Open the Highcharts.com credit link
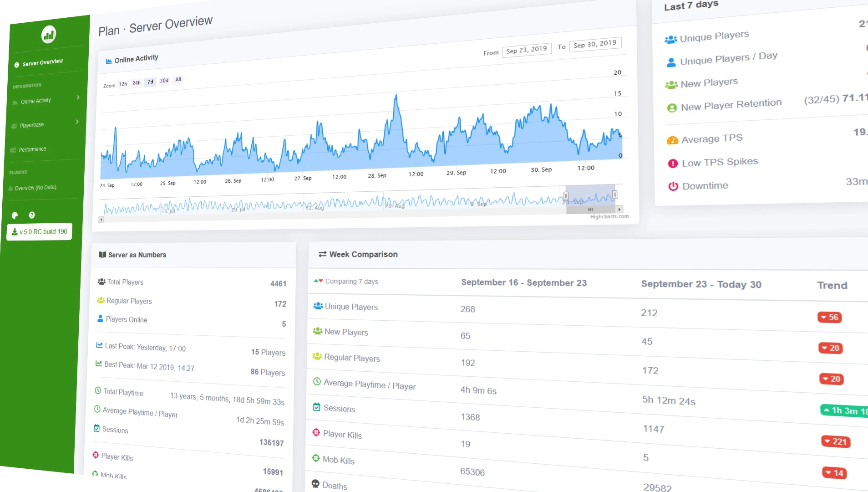868x492 pixels. click(x=609, y=217)
